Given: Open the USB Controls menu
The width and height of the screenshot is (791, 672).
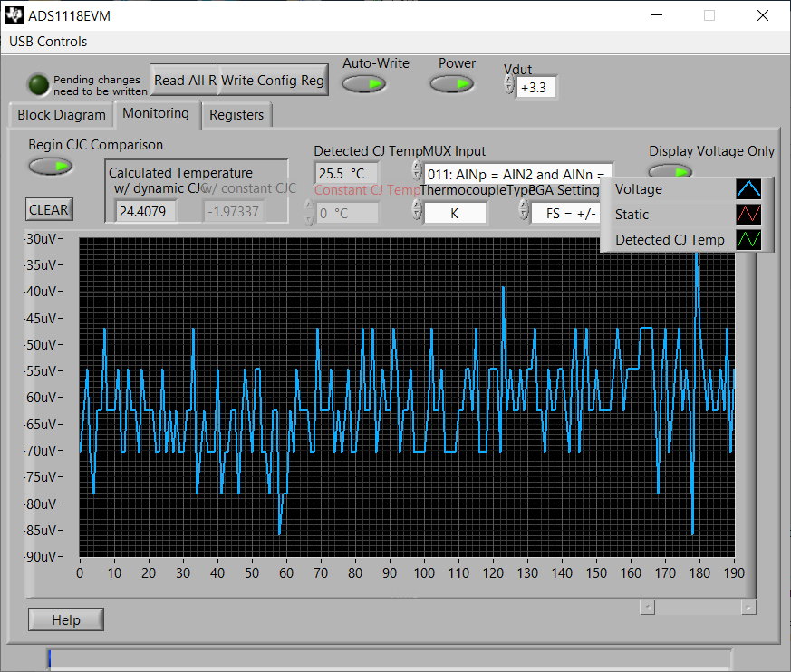Looking at the screenshot, I should click(x=48, y=42).
